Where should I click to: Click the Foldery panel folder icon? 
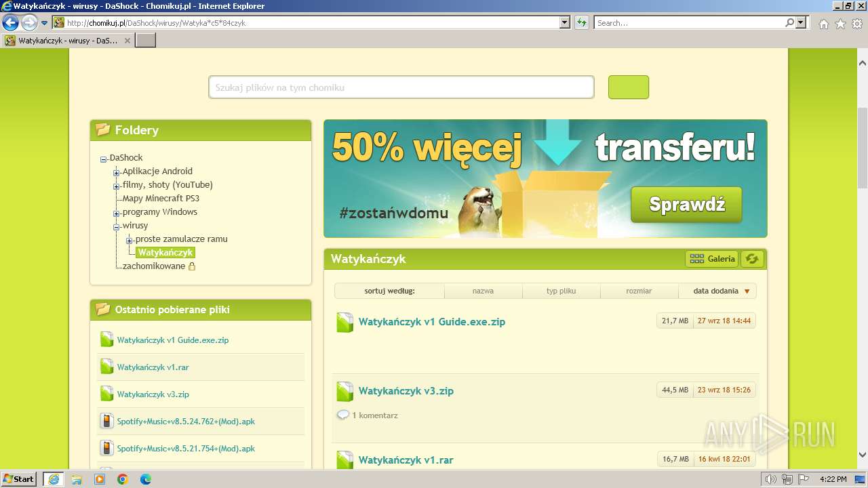click(x=102, y=129)
